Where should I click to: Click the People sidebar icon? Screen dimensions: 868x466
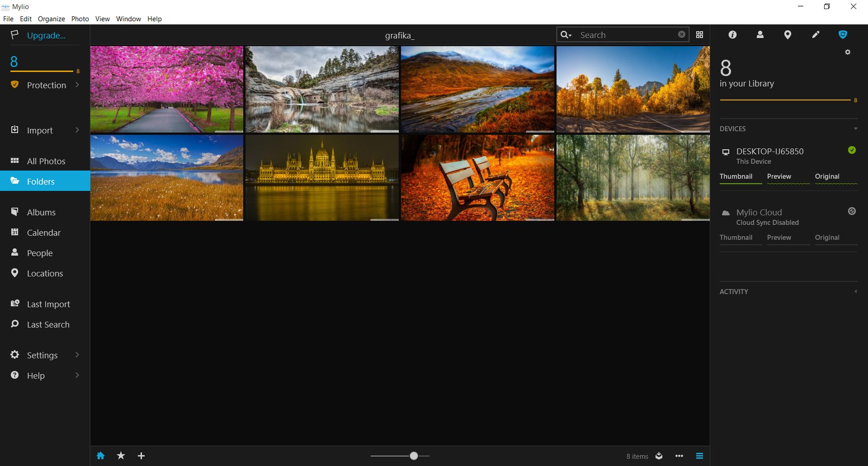tap(15, 252)
